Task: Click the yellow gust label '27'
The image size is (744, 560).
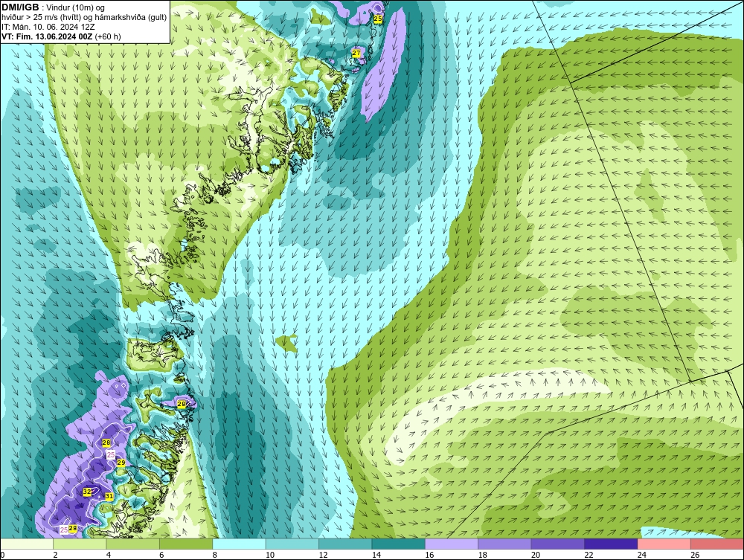Action: pyautogui.click(x=356, y=53)
